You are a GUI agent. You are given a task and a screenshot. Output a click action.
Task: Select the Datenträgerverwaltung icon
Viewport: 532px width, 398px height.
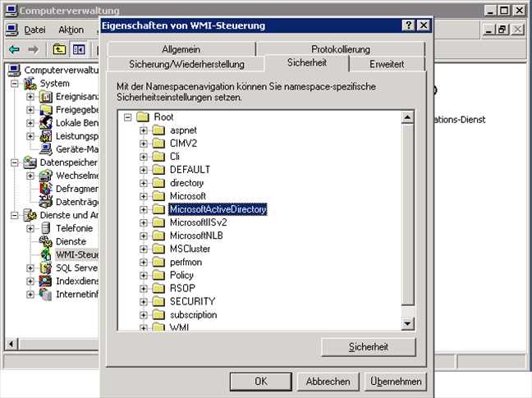point(46,202)
